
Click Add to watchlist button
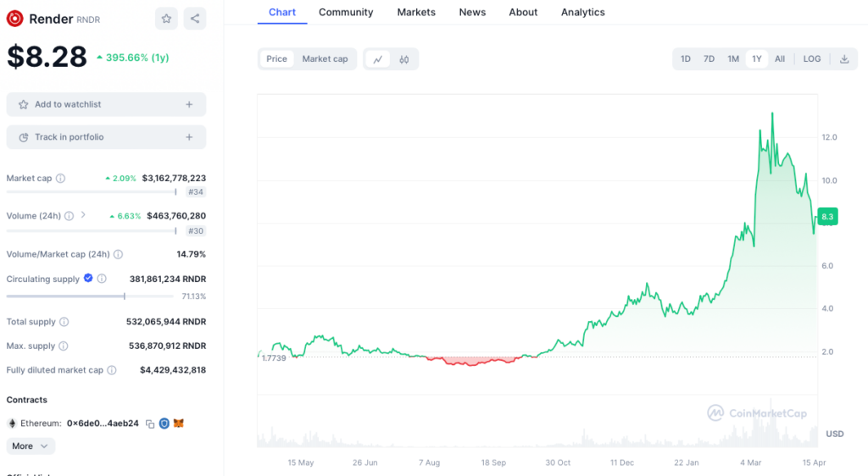106,104
